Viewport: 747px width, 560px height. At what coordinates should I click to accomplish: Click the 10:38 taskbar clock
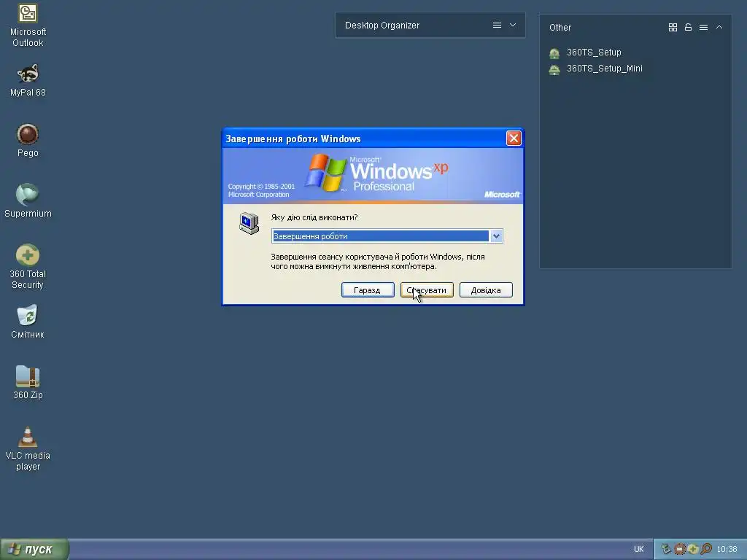pos(727,550)
